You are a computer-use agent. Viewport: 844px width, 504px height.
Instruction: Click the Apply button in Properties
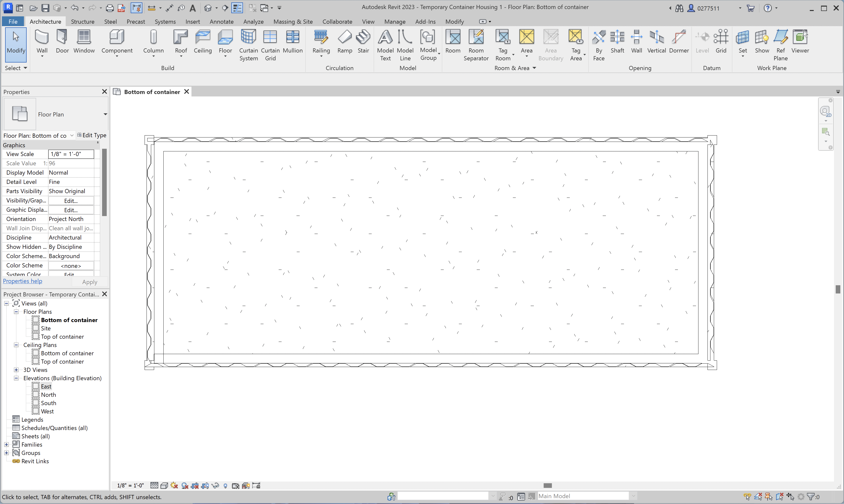pyautogui.click(x=90, y=282)
